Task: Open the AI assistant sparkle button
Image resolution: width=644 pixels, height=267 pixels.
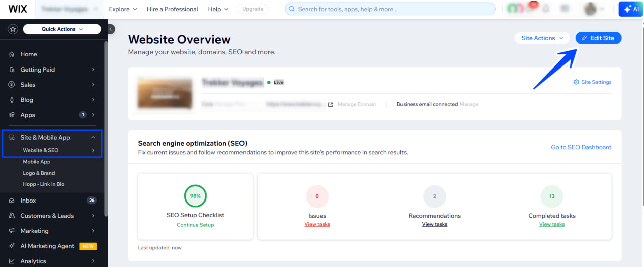Action: pos(630,9)
